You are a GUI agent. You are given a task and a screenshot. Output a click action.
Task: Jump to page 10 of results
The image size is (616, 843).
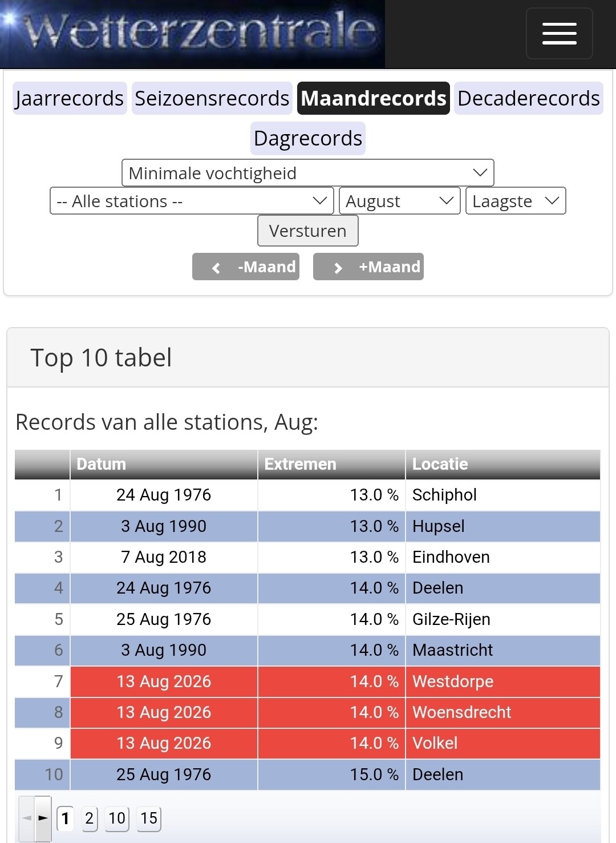click(x=117, y=818)
